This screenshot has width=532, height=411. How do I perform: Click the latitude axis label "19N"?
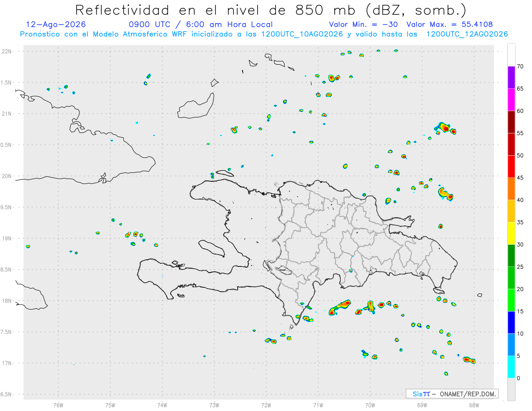(8, 239)
